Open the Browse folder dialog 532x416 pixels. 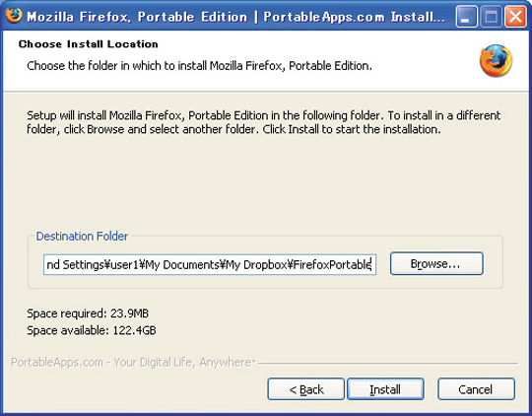click(436, 263)
